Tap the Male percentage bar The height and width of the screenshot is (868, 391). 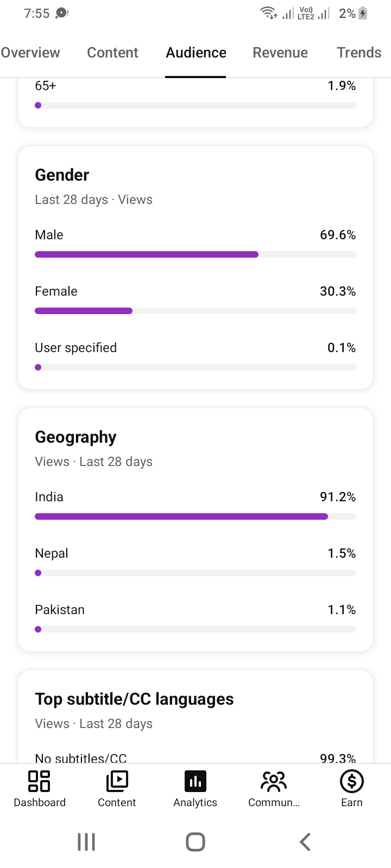[195, 254]
